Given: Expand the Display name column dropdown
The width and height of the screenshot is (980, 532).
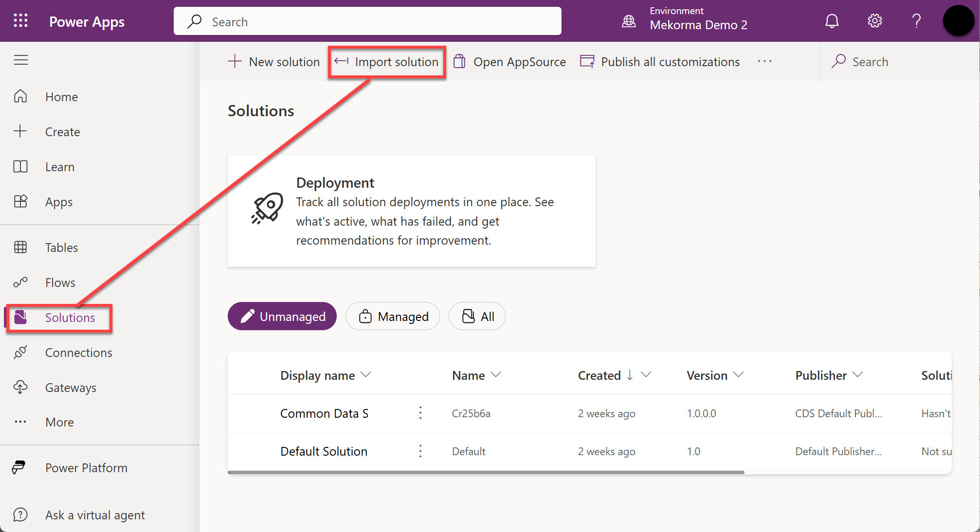Looking at the screenshot, I should pos(366,375).
